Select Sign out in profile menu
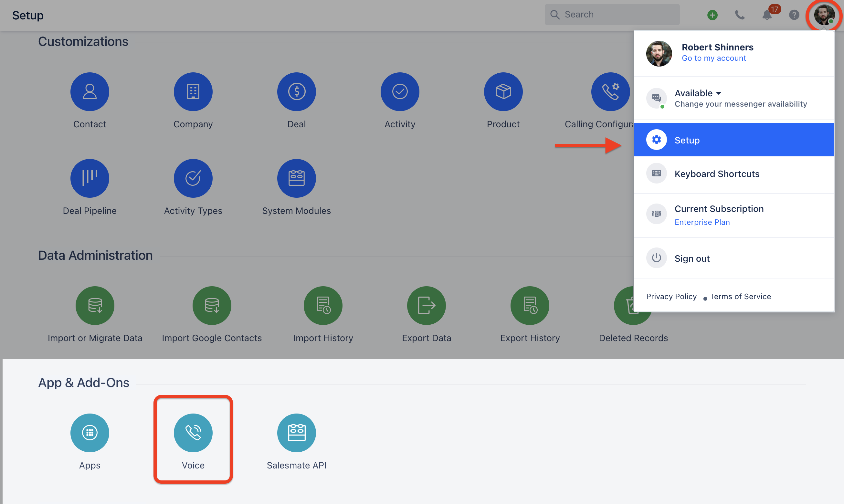844x504 pixels. (733, 258)
